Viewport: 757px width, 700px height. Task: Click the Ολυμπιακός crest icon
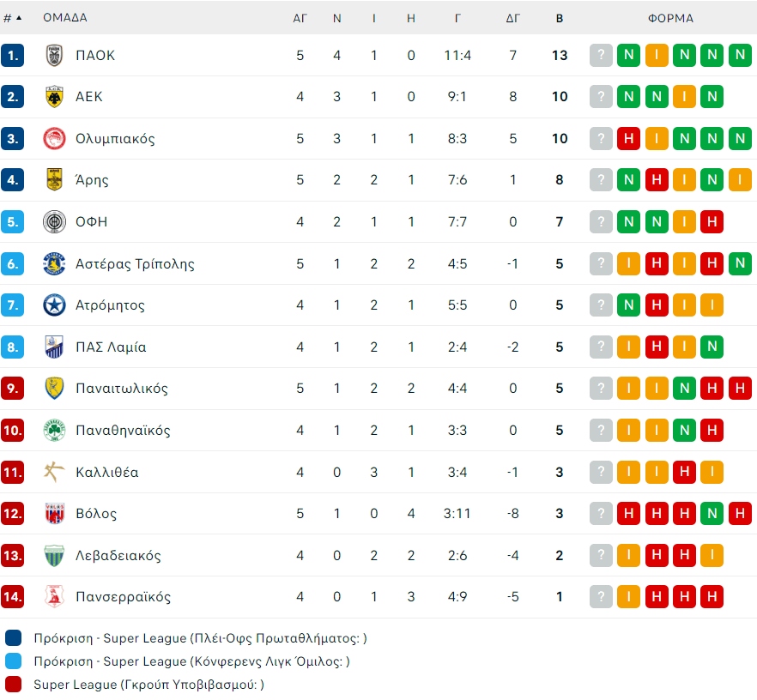coord(55,139)
